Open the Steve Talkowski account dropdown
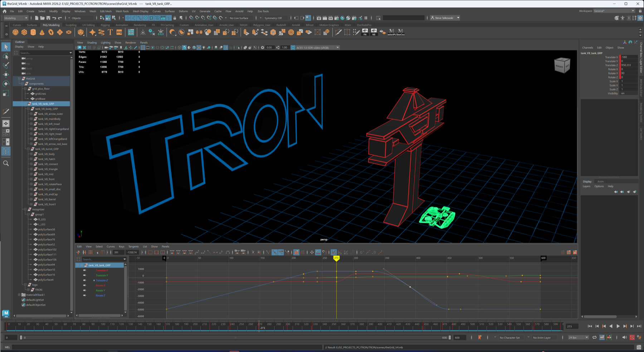The image size is (644, 352). tap(445, 18)
